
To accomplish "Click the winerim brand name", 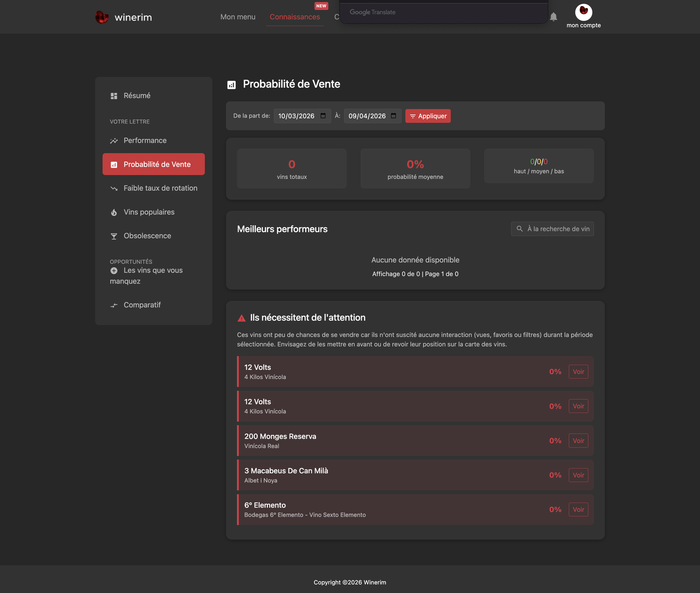I will 133,17.
